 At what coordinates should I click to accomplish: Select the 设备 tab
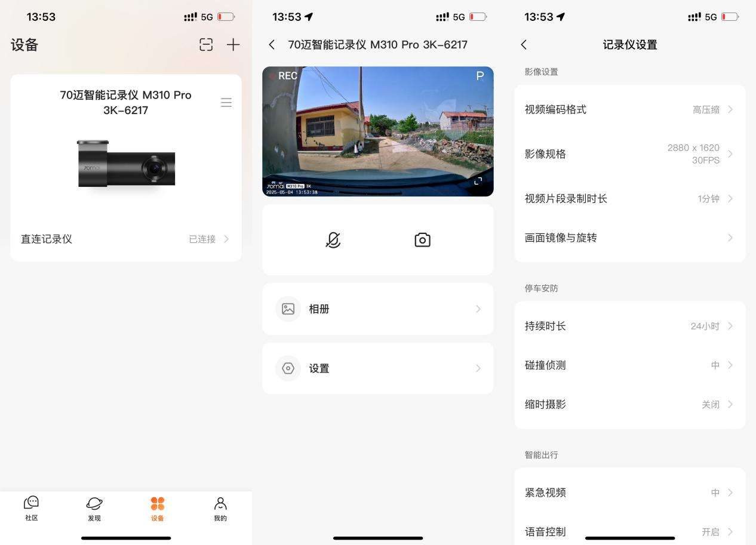click(x=158, y=509)
